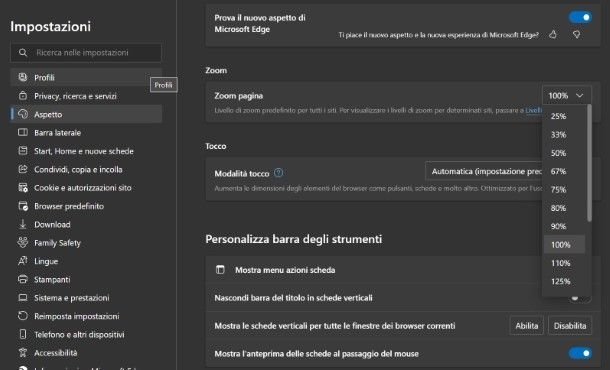
Task: Select 125% zoom option
Action: 564,281
